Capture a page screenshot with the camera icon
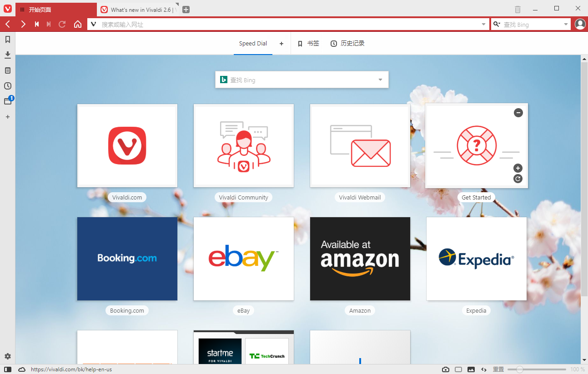The width and height of the screenshot is (588, 374). tap(445, 369)
